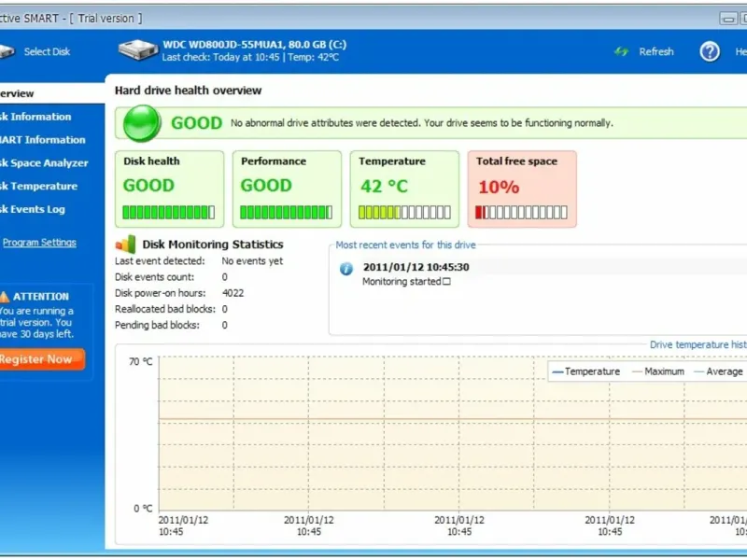Click the Performance green progress bar
Viewport: 747px width, 560px height.
click(x=287, y=213)
